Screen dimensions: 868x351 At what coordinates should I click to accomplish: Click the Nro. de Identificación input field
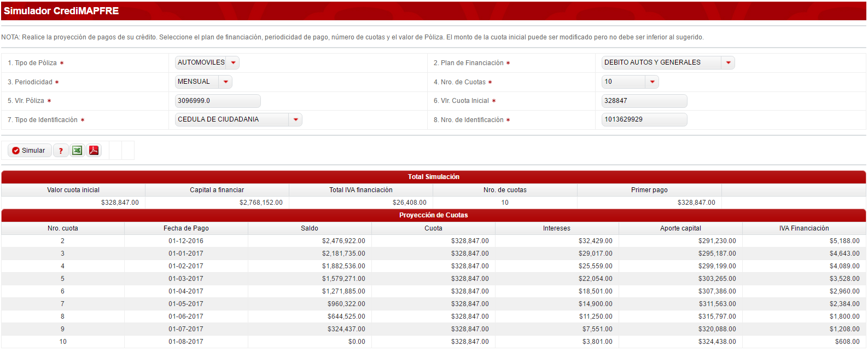644,119
